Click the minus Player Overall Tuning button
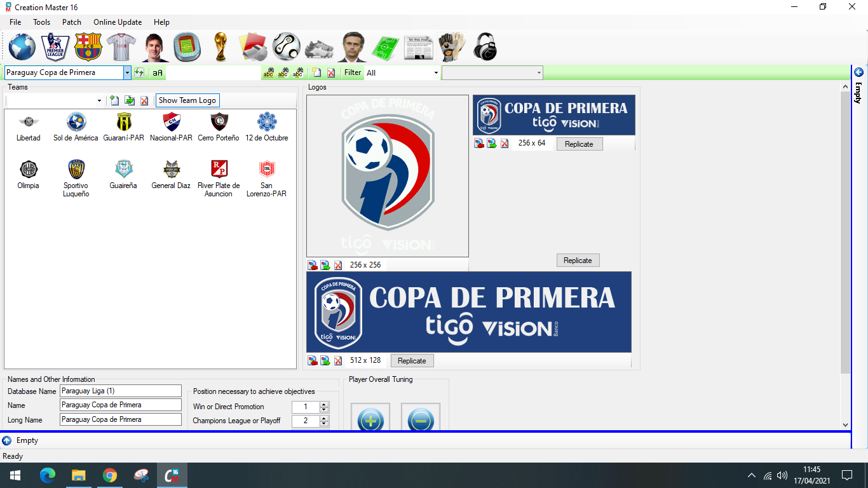 click(x=421, y=418)
